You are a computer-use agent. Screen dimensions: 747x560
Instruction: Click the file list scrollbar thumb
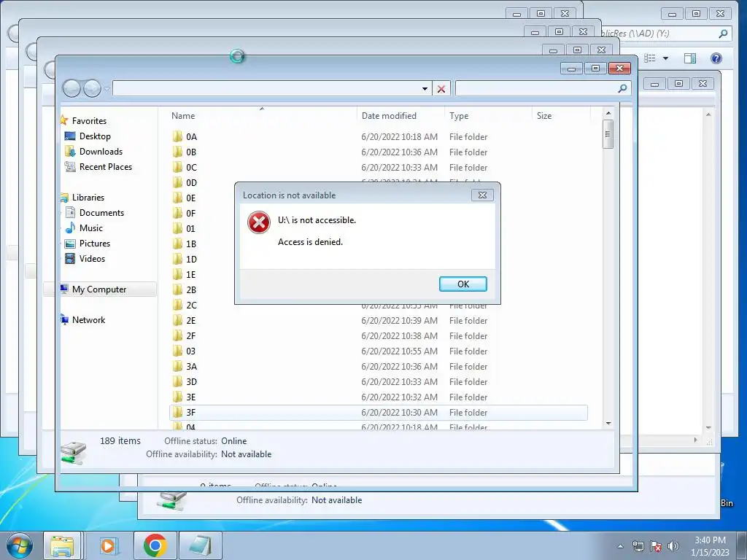(x=608, y=134)
